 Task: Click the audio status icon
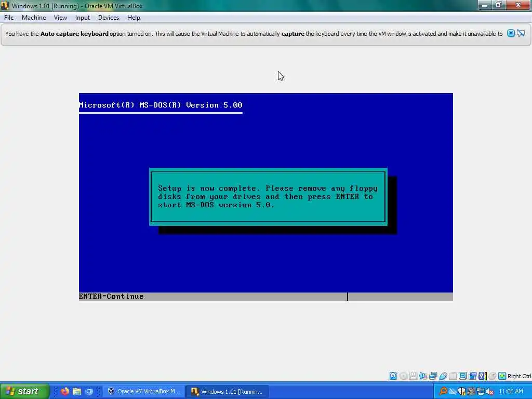[423, 376]
